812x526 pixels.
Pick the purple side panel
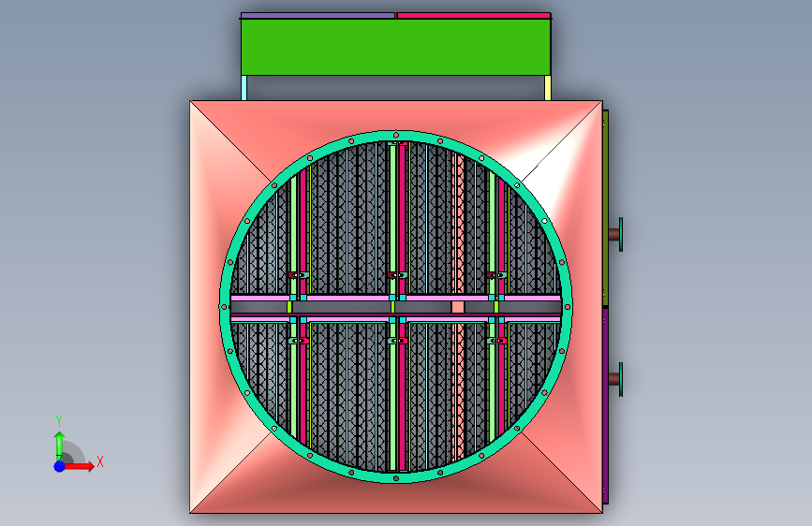coord(606,405)
